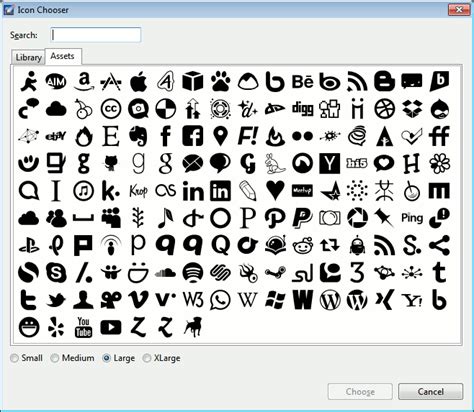Select the retweet arrows icon
Image resolution: width=474 pixels, height=412 pixels.
(330, 246)
